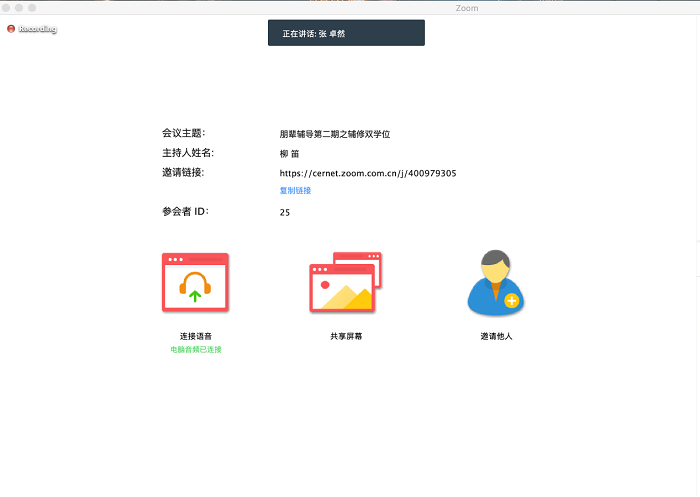Screen dimensions: 700x497
Task: Click the Invite Others person icon
Action: [x=496, y=283]
